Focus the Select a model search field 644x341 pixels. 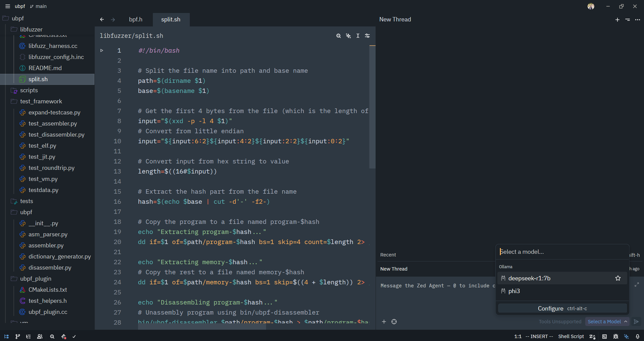pos(562,252)
